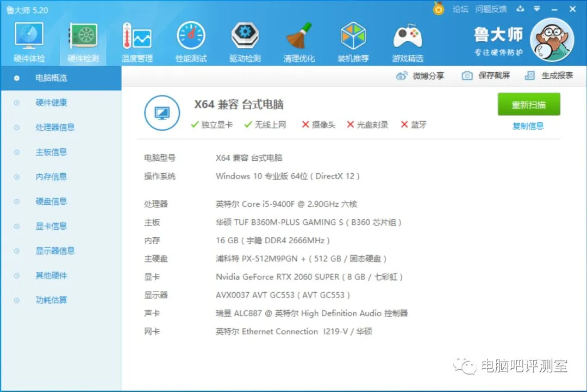Click the download tray icon in title bar
Screen dimensions: 587x392
520,9
